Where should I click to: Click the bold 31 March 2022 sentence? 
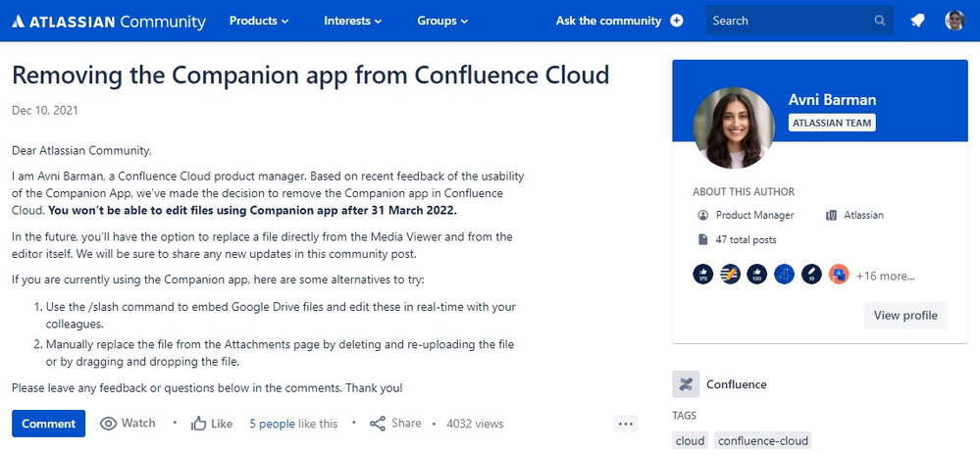tap(252, 210)
